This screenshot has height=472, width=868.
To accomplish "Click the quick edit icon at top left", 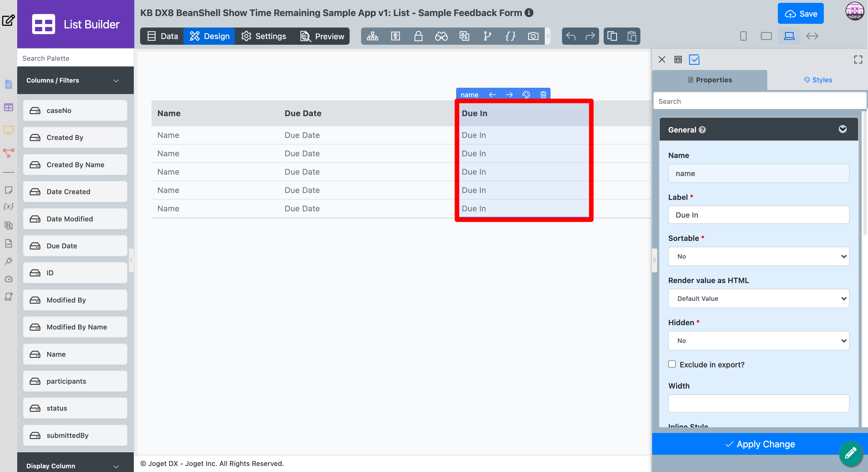I will [8, 20].
